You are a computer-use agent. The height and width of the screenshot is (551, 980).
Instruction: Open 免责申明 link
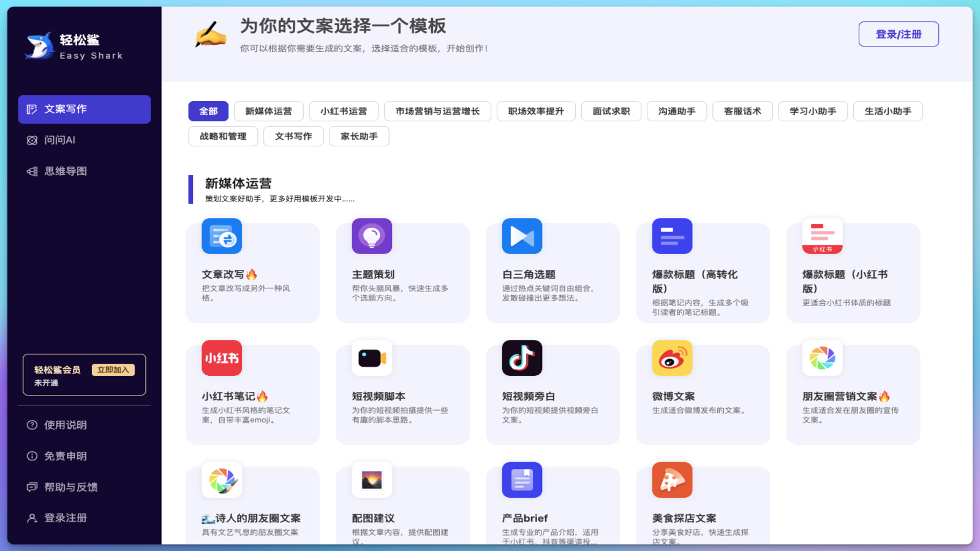pyautogui.click(x=66, y=456)
